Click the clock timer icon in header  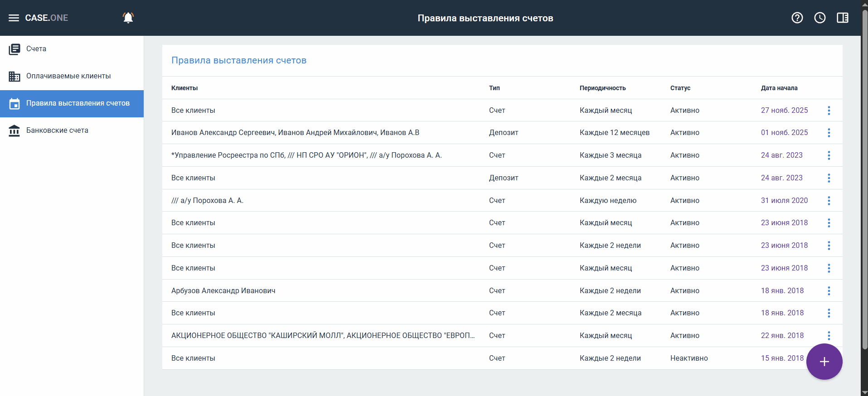820,18
